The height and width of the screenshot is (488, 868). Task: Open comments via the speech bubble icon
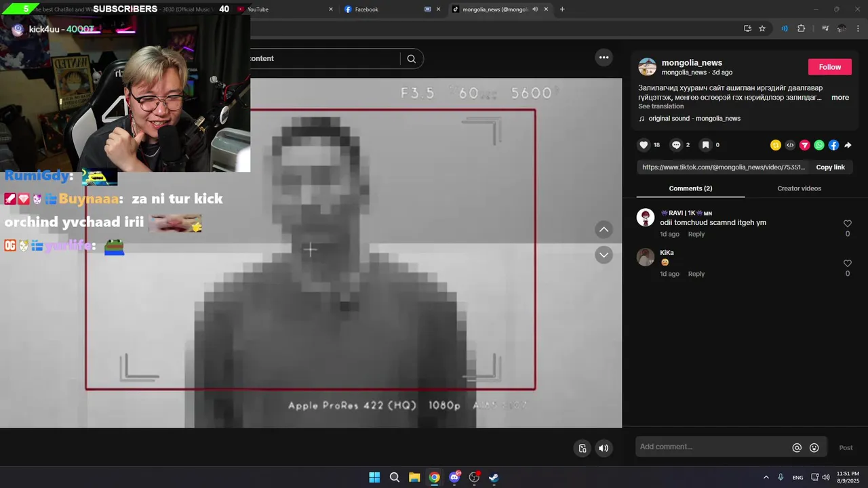point(676,145)
